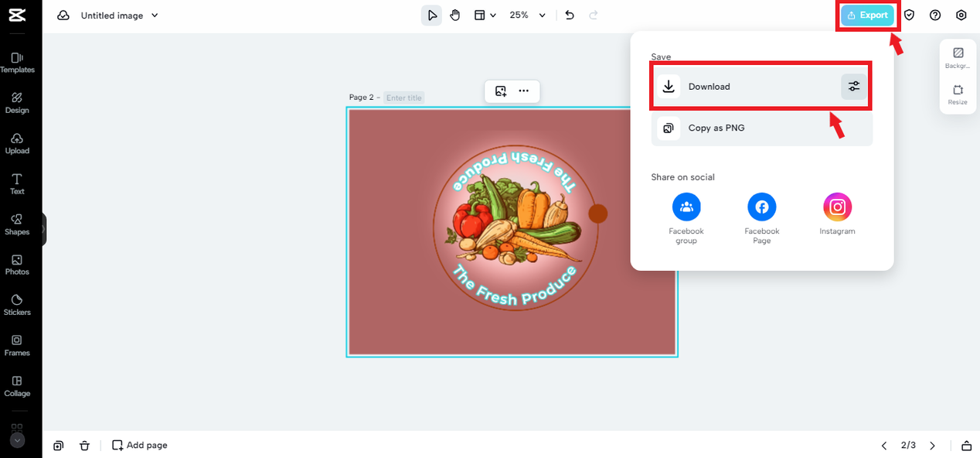Go to the next page arrow
Screen dimensions: 980x458
coord(932,446)
